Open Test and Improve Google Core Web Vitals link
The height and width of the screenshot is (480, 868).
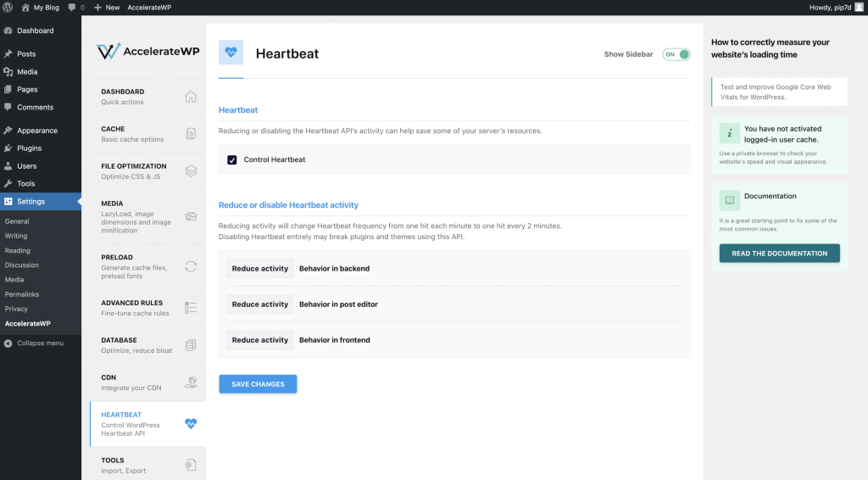[x=780, y=92]
